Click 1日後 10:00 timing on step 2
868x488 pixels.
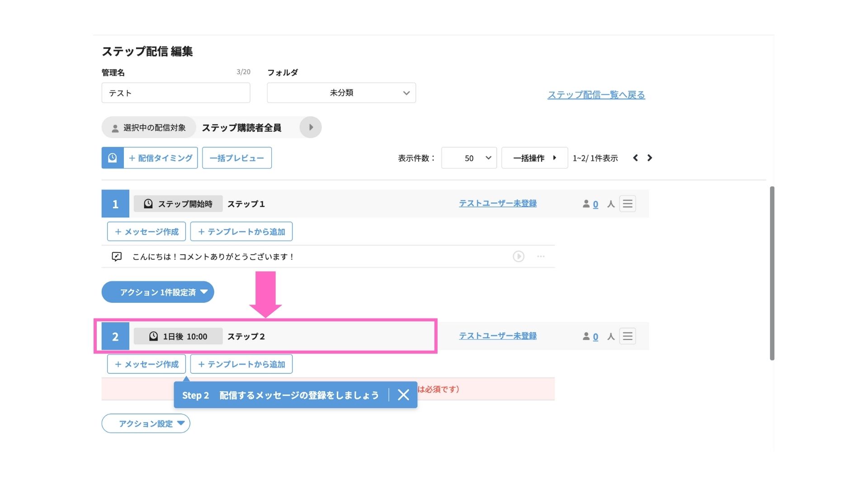(x=178, y=336)
